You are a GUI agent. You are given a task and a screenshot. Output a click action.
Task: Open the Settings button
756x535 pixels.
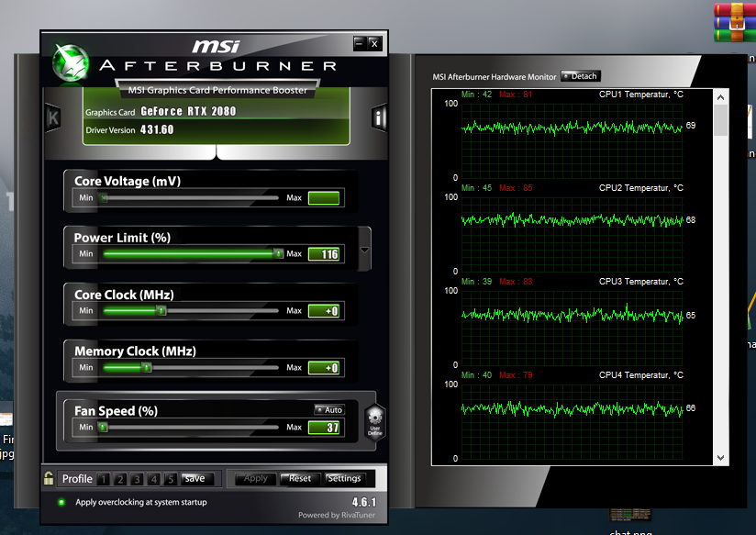click(x=344, y=478)
